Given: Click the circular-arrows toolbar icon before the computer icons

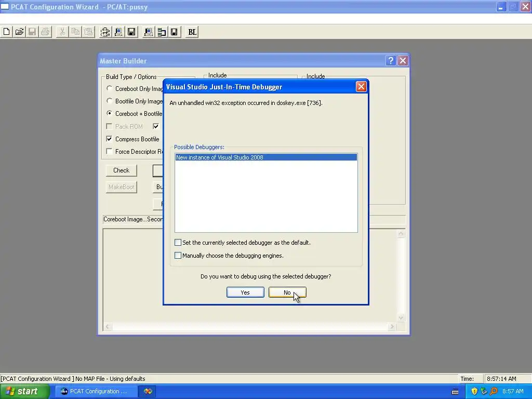Looking at the screenshot, I should (x=105, y=32).
